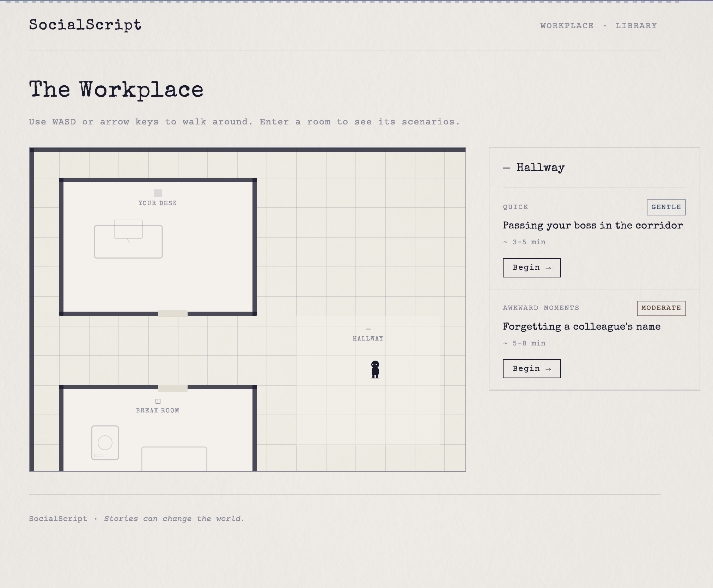This screenshot has width=713, height=588.
Task: Open the Library nav item
Action: pos(636,26)
